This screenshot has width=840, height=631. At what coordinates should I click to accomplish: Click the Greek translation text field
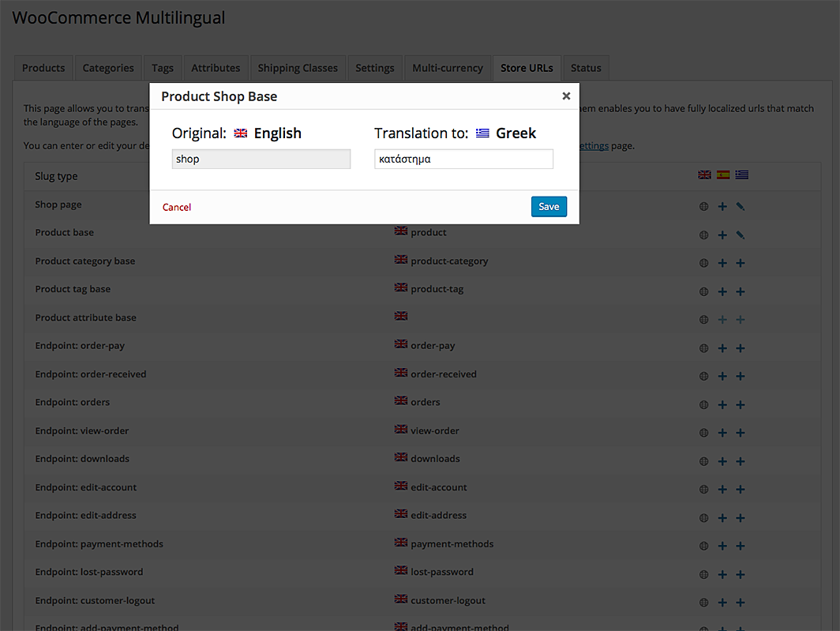click(463, 160)
